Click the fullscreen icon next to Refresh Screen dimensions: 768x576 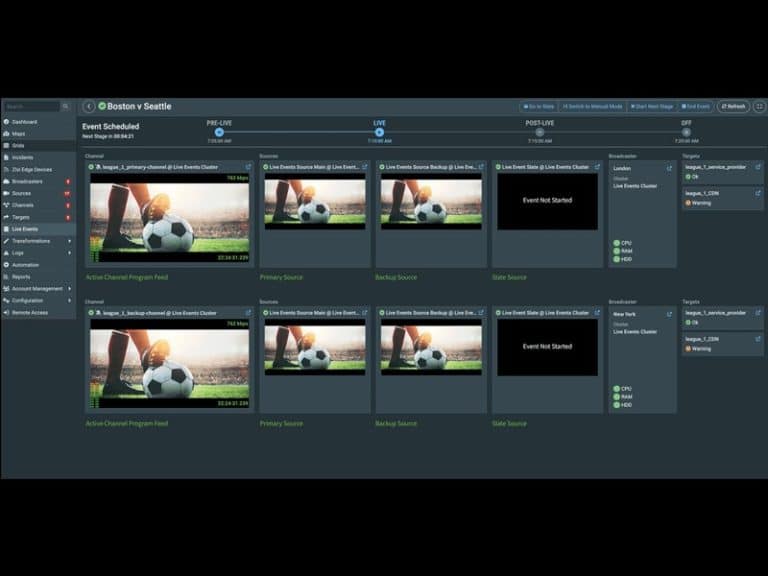click(759, 106)
